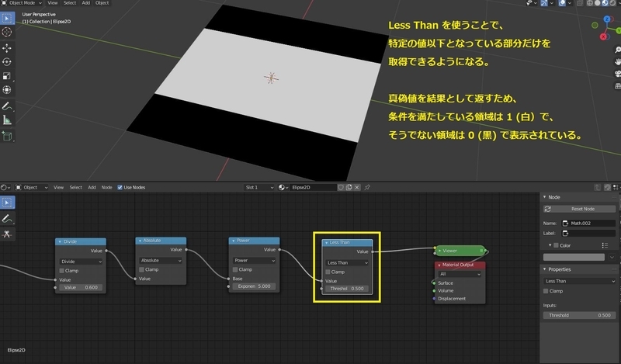Open the node editor Node menu
The height and width of the screenshot is (364, 621).
[106, 187]
